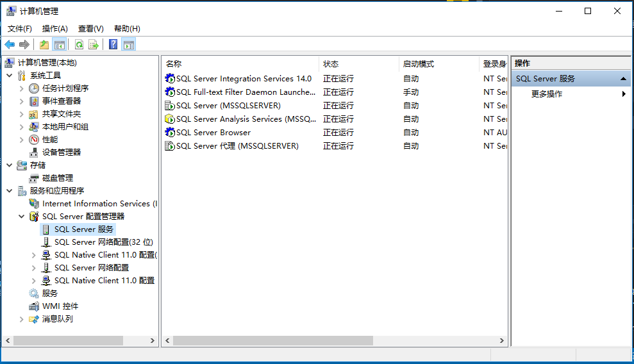
Task: Click the Internet Information Services icon
Action: coord(34,204)
